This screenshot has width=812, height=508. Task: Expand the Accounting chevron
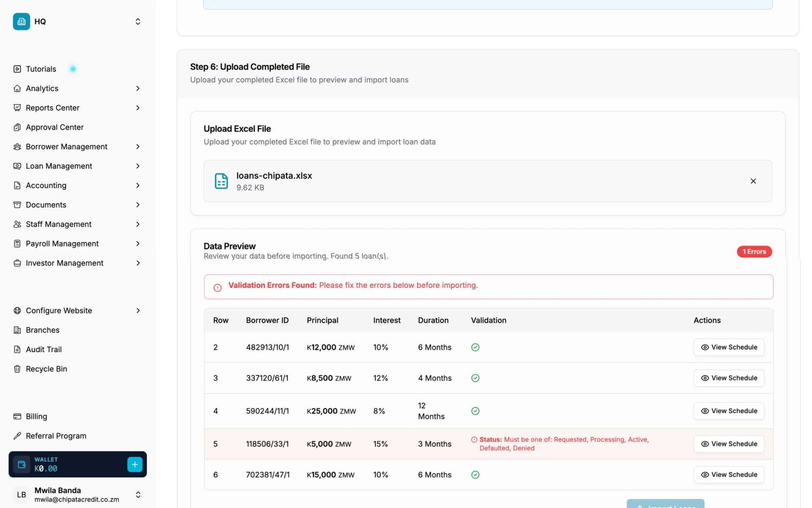pyautogui.click(x=138, y=185)
